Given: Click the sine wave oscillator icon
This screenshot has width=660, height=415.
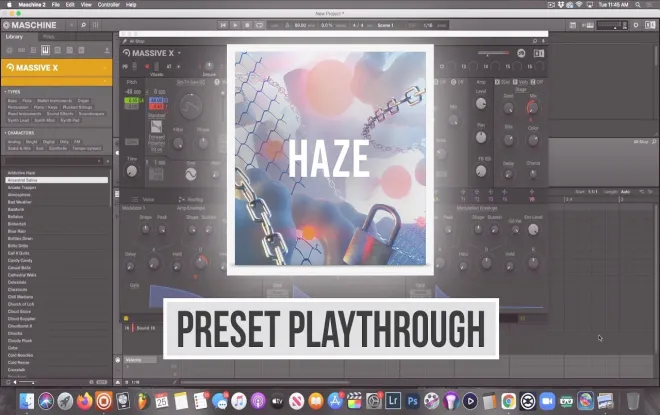Looking at the screenshot, I should (x=191, y=174).
